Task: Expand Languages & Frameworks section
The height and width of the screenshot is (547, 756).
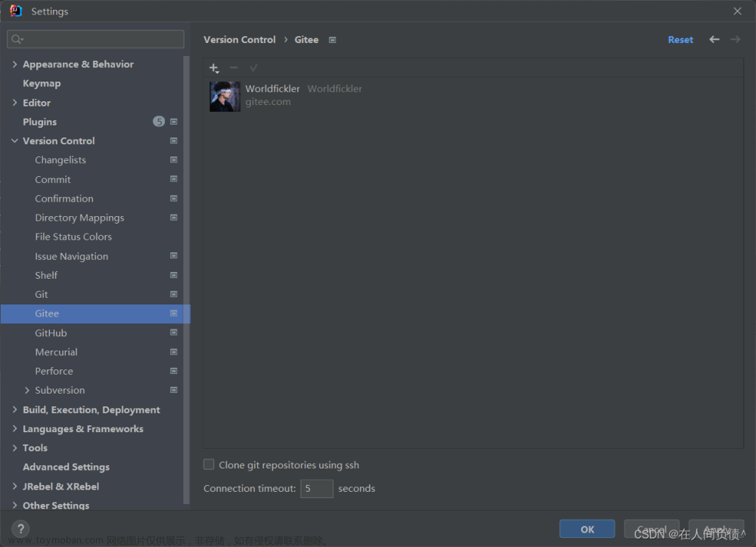Action: pos(14,428)
